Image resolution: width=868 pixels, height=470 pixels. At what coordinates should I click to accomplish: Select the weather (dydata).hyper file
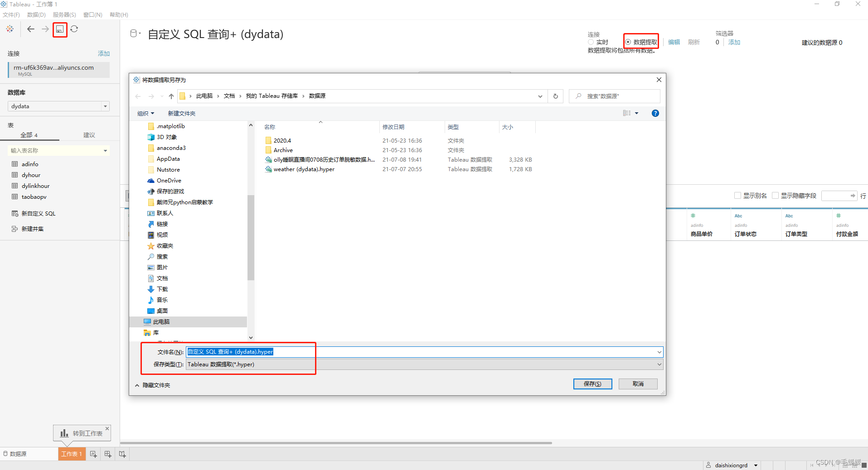click(304, 169)
